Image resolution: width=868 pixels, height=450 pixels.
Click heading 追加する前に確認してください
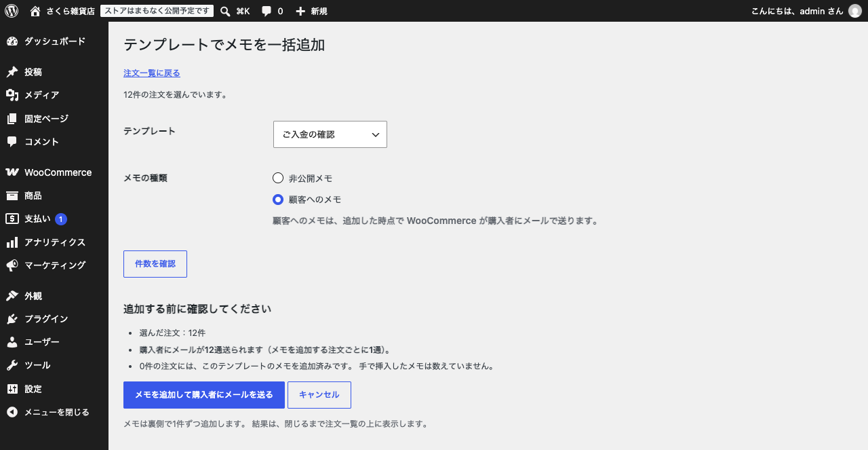(197, 309)
